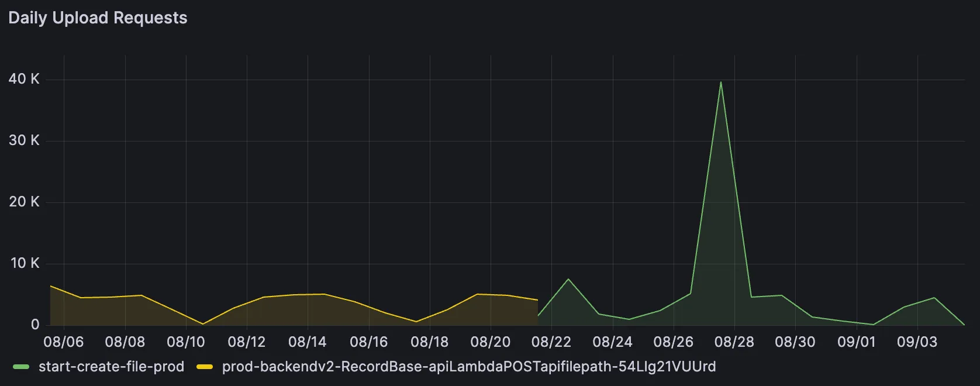Click the yellow line dip before 08/18
The width and height of the screenshot is (980, 386).
(416, 322)
